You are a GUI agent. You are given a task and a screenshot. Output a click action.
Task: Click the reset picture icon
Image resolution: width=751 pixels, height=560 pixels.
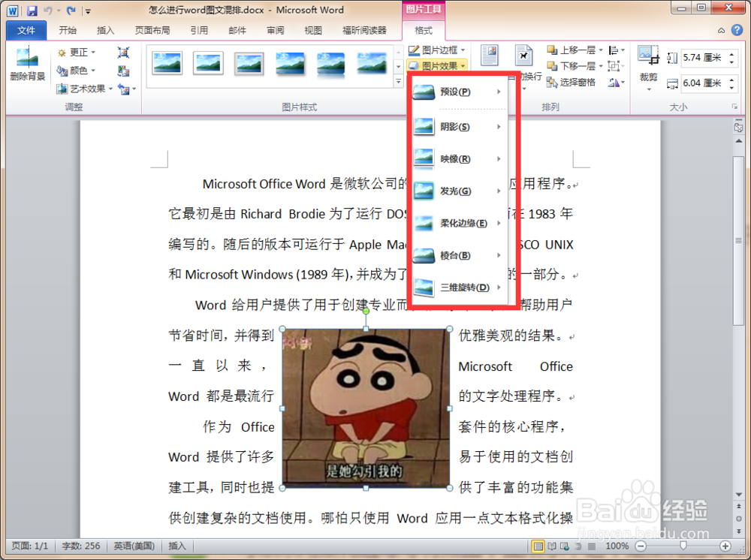[x=124, y=89]
